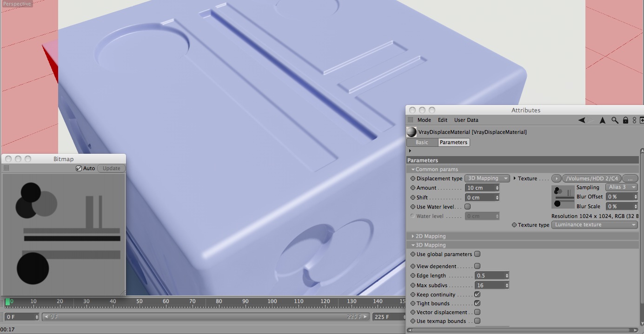Click the Attributes up arrow icon
The width and height of the screenshot is (644, 334).
[x=603, y=120]
